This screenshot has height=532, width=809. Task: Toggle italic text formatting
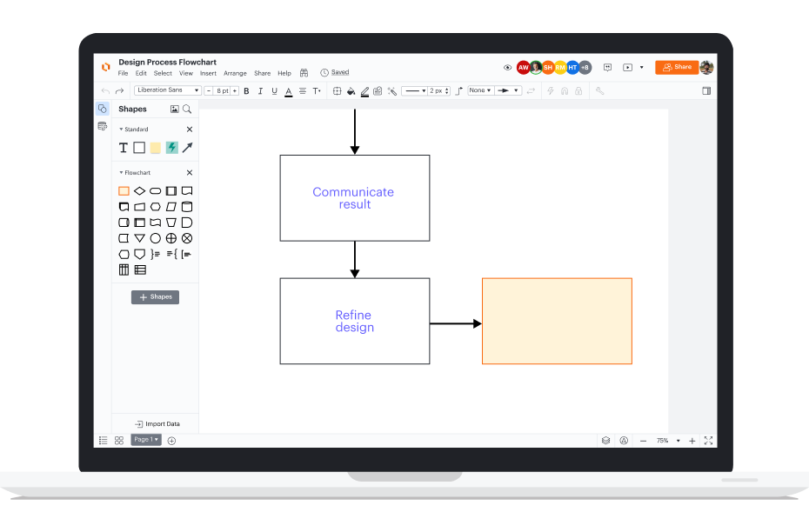[x=260, y=91]
